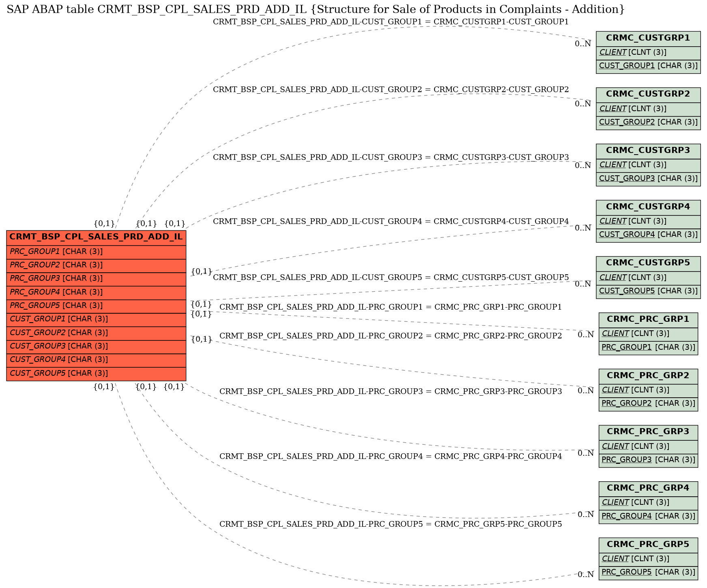Screen dimensions: 707x588
Task: Click the 0..N cardinality beside CRMC_CUSTGRP1
Action: [x=583, y=44]
